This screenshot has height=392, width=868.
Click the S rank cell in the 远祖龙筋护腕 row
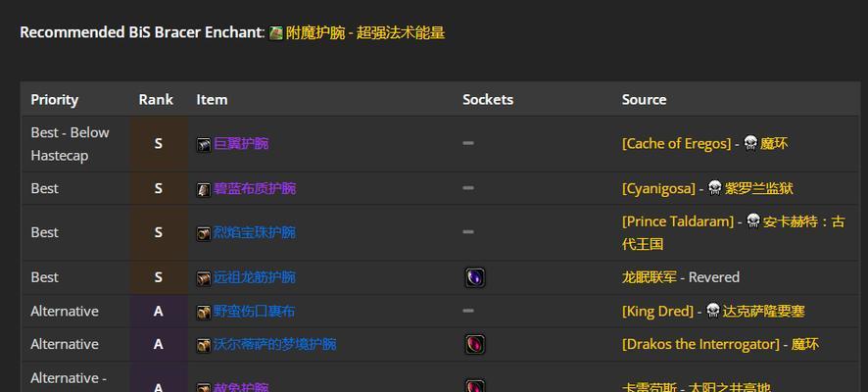[159, 277]
